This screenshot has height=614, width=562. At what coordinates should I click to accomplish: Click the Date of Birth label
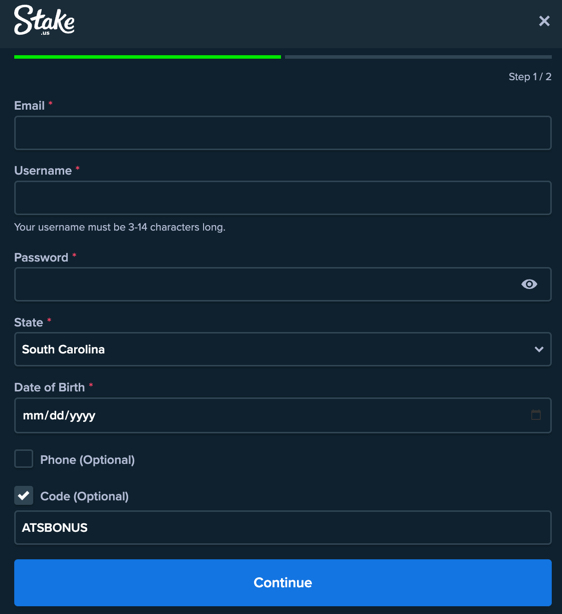tap(49, 387)
